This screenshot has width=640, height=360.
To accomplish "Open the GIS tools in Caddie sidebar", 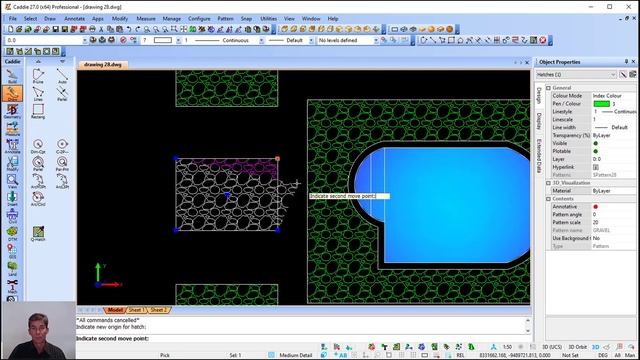I will [x=12, y=251].
